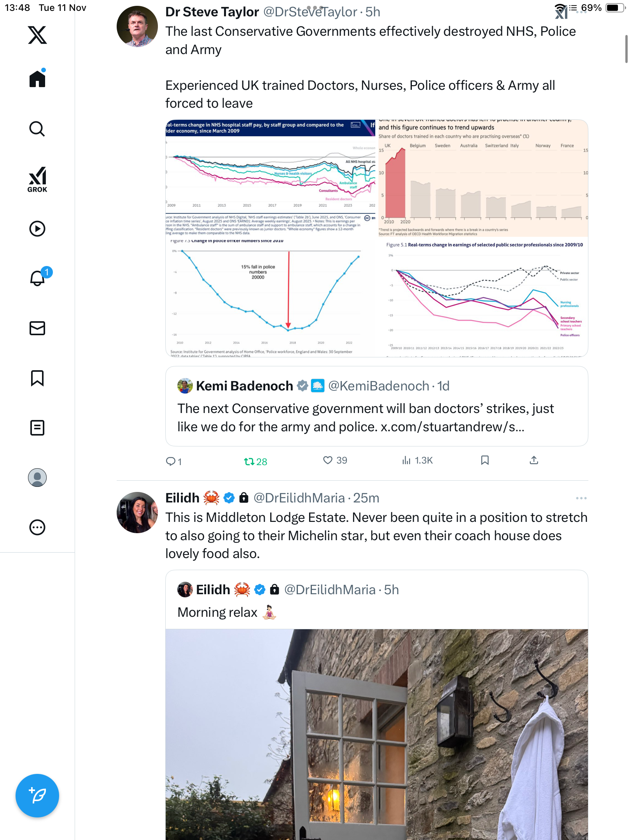Open the three-dot menu on Eilidh's post

click(581, 498)
